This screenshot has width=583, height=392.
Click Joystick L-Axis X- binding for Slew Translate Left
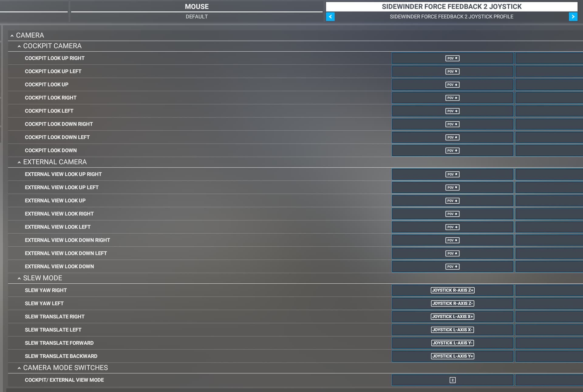[x=452, y=330]
